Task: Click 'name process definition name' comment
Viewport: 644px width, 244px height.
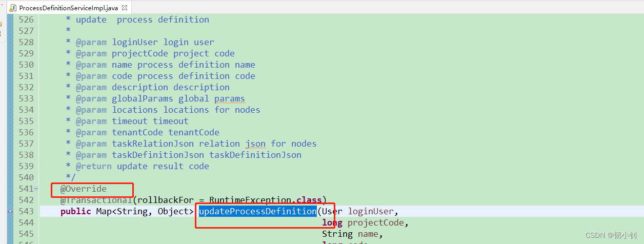Action: (x=184, y=65)
